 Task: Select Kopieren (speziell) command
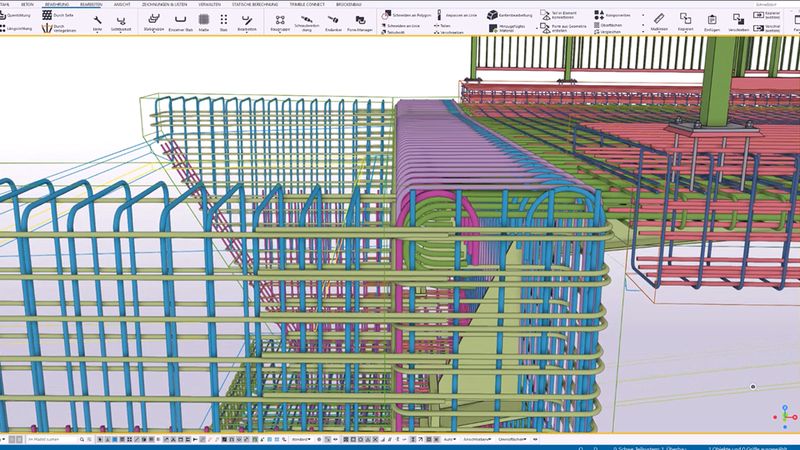pyautogui.click(x=767, y=15)
